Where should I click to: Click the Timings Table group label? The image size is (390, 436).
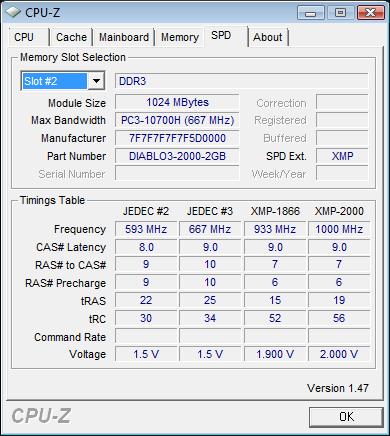point(52,200)
